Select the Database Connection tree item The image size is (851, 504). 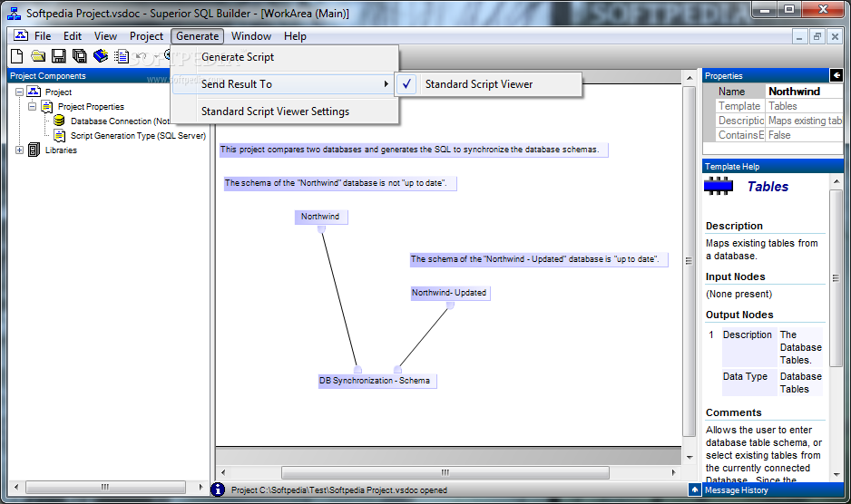[120, 121]
